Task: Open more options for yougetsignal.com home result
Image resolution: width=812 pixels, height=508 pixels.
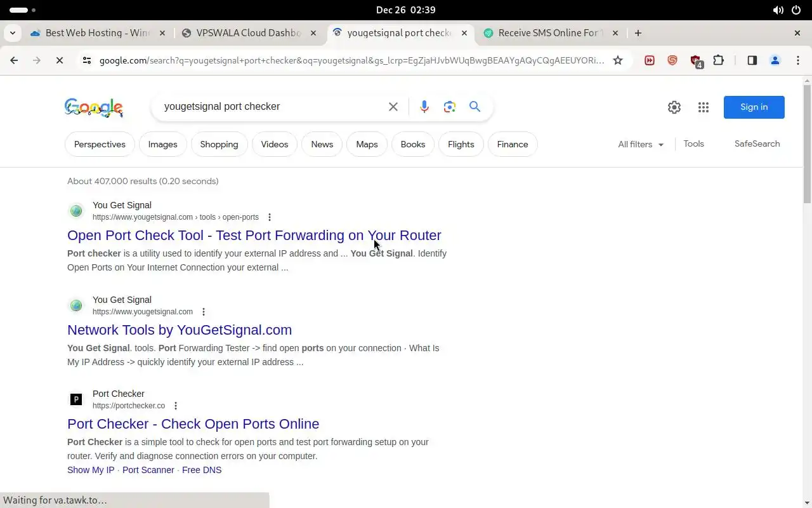Action: coord(204,312)
